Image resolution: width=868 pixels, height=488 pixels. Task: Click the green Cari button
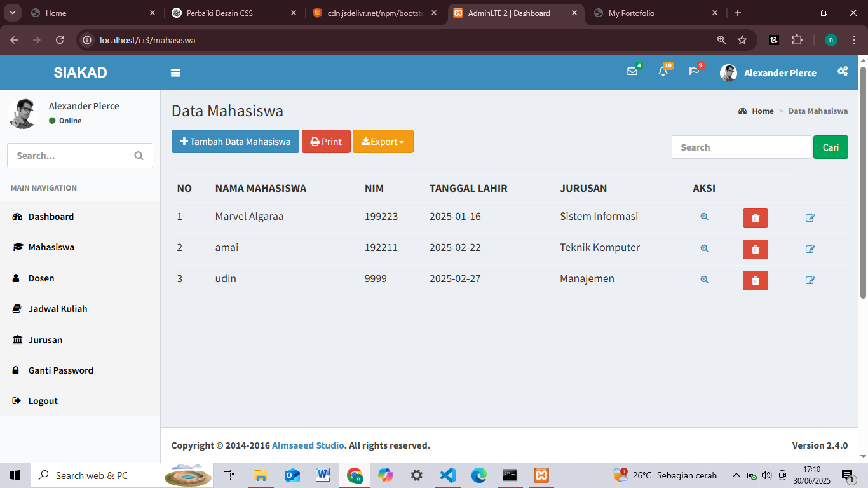pos(831,147)
